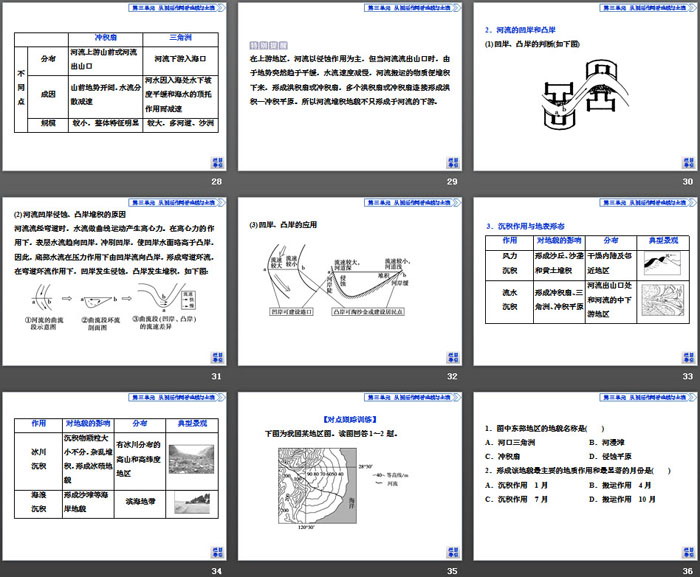This screenshot has height=577, width=700.
Task: Select the slide 31 thumbnail
Action: (114, 282)
